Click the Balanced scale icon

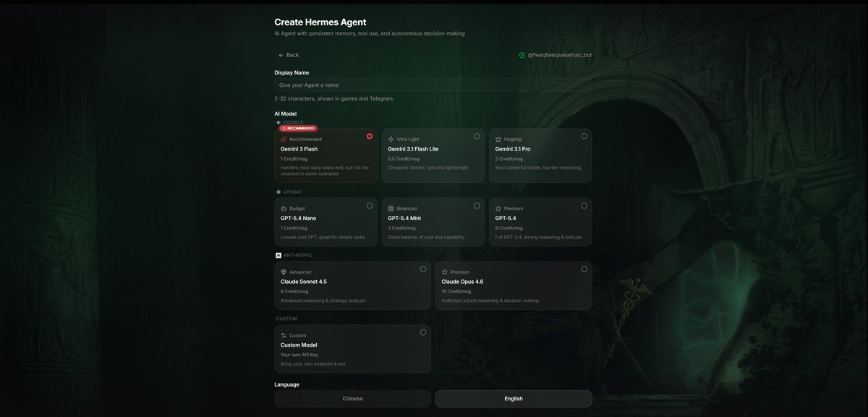[391, 208]
